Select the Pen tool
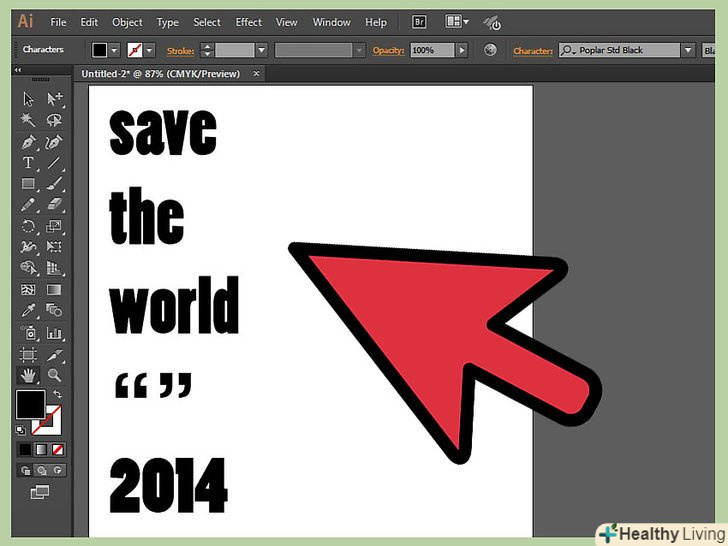Screen dimensions: 728x546 [29, 141]
